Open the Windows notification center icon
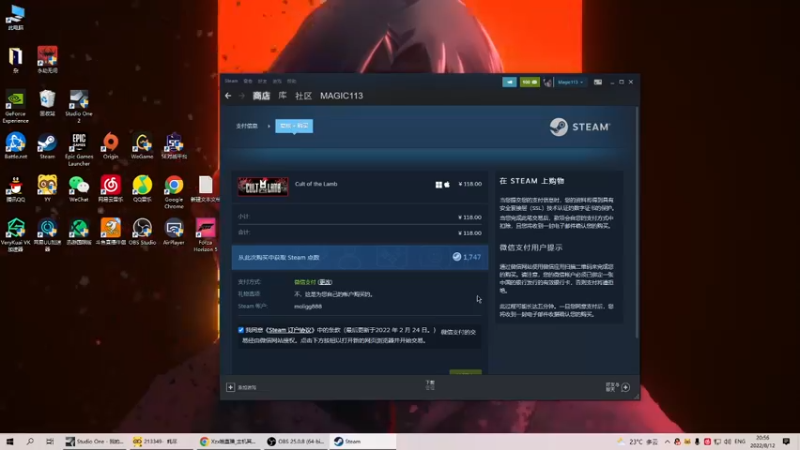 pos(786,441)
